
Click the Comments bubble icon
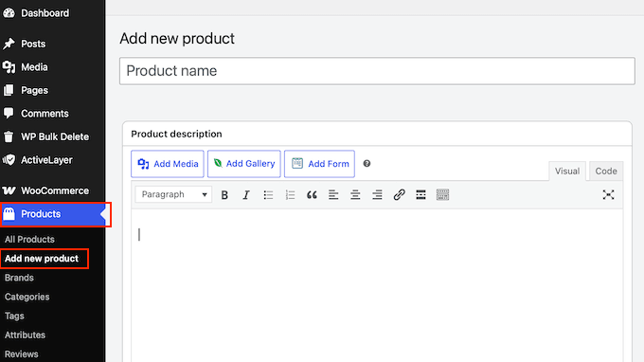(x=9, y=114)
